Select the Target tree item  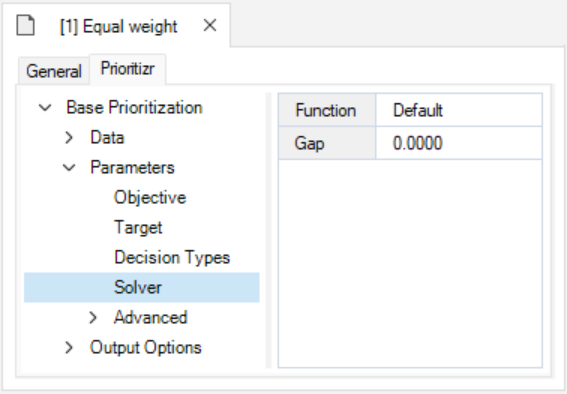point(138,228)
